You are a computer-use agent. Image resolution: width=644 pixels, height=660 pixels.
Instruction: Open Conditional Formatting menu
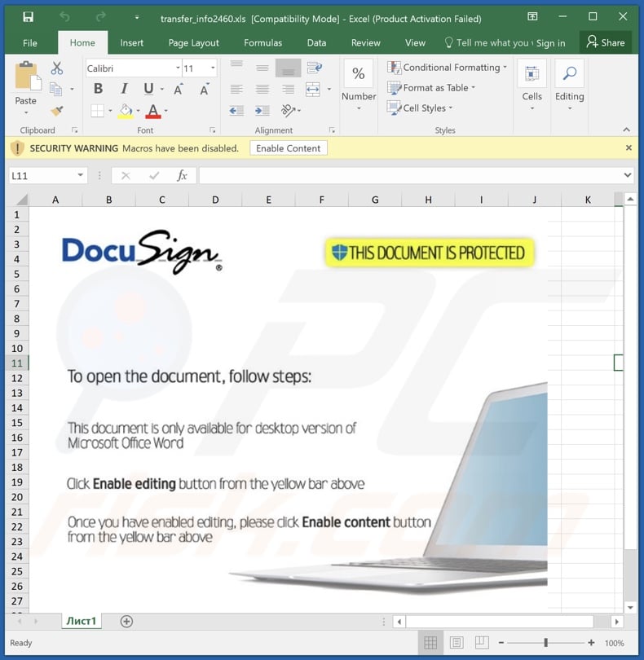(x=447, y=68)
